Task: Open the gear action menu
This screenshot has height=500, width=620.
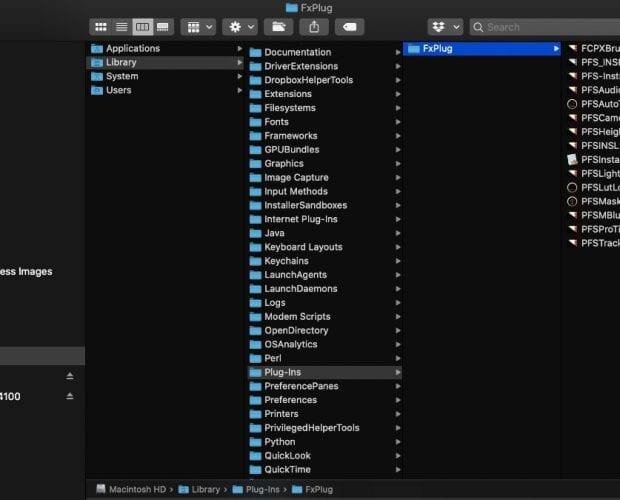Action: click(240, 27)
